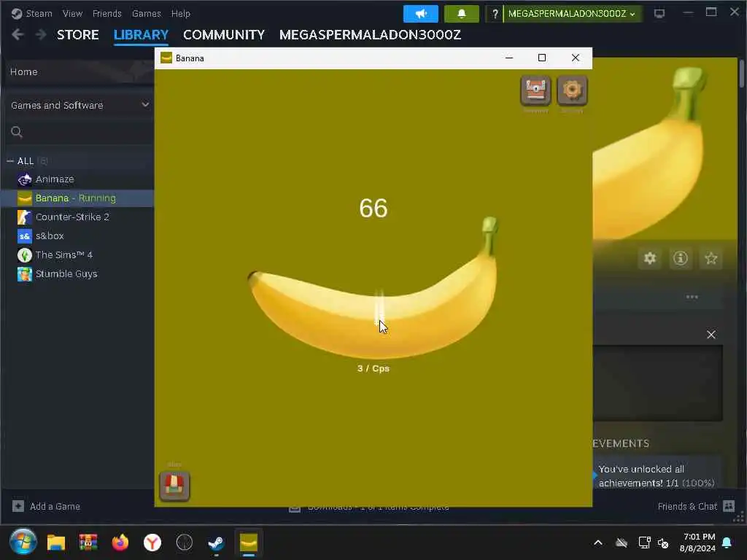Toggle favorite star on Banana page
Viewport: 747px width, 560px height.
[x=711, y=259]
